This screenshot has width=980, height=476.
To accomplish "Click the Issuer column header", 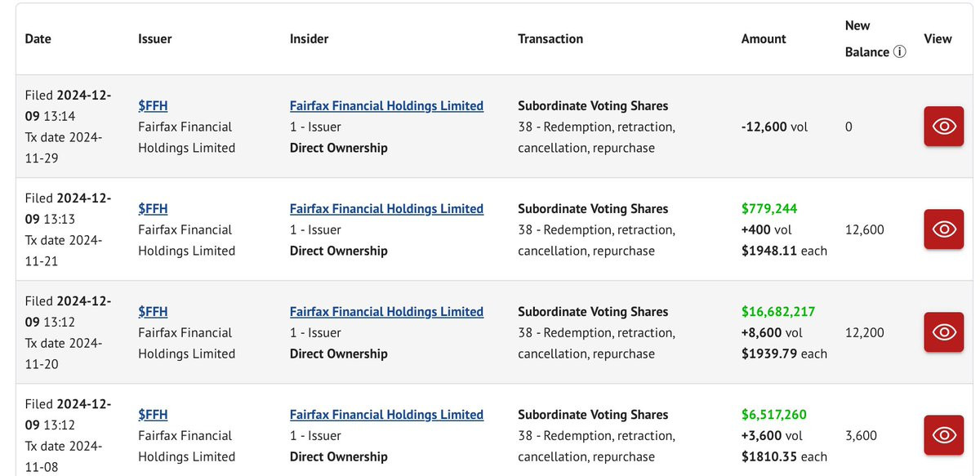I will coord(154,38).
